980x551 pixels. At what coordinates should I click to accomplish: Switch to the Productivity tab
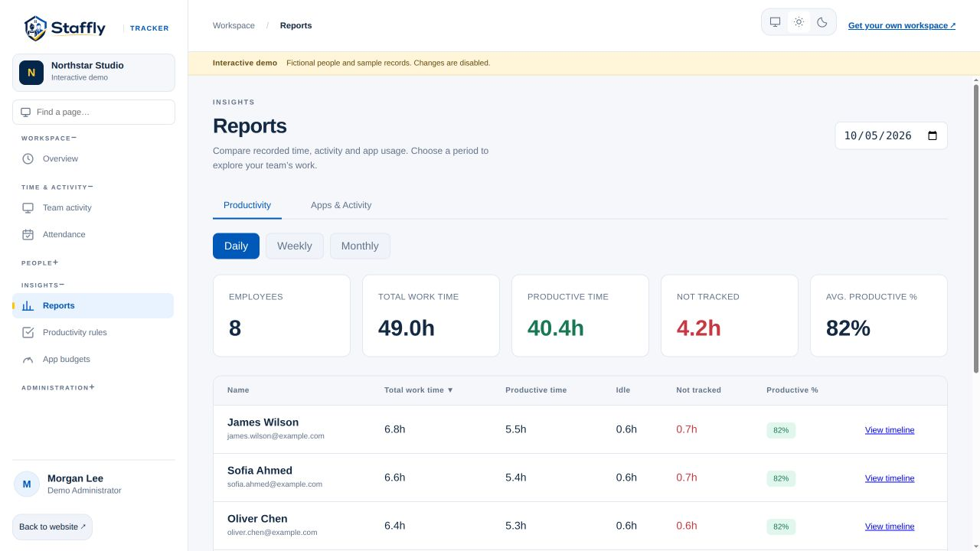tap(247, 205)
